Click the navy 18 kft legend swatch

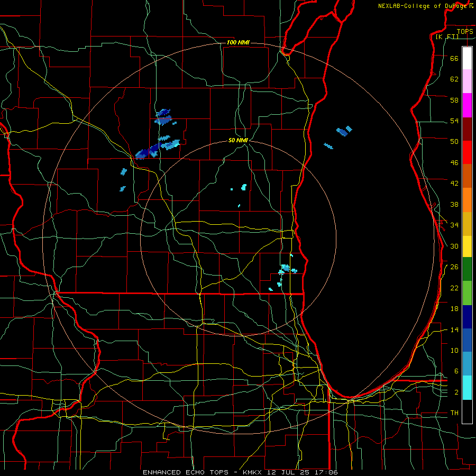point(467,317)
